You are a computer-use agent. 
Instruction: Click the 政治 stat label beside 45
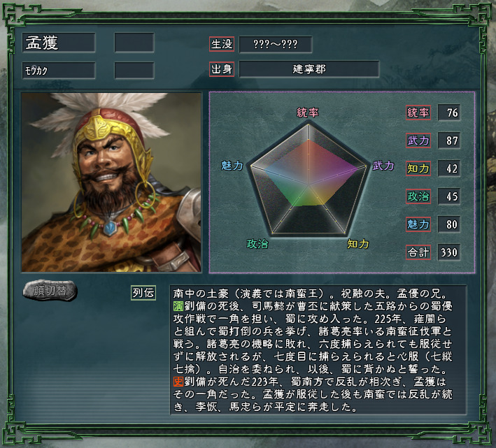pos(418,196)
